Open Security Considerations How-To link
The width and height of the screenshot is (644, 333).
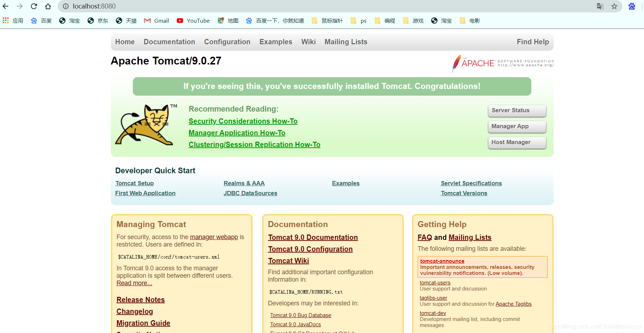point(243,121)
